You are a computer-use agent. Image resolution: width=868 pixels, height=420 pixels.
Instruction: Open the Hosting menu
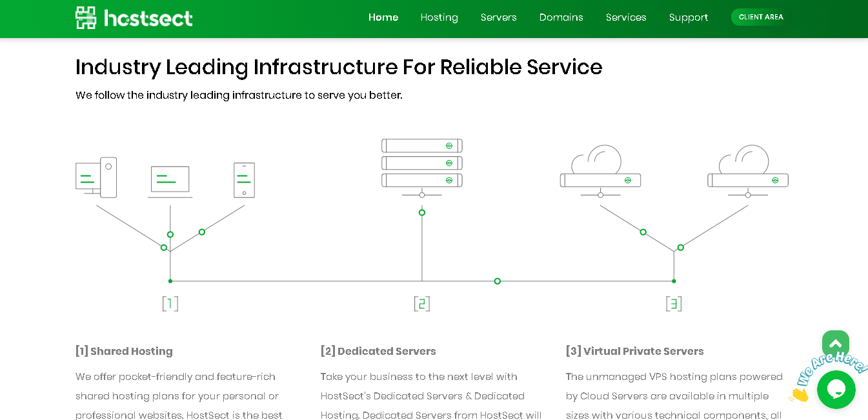tap(439, 17)
